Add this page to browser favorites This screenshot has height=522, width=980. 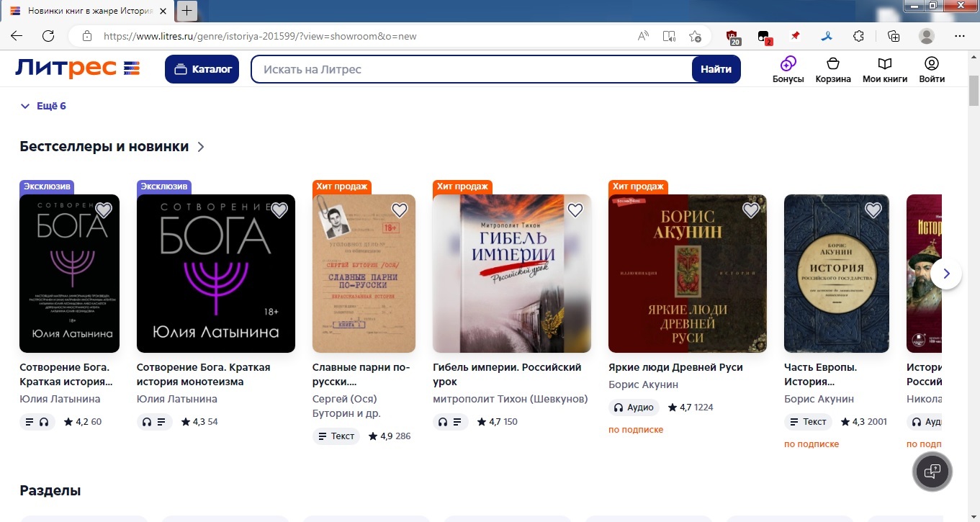(x=695, y=36)
